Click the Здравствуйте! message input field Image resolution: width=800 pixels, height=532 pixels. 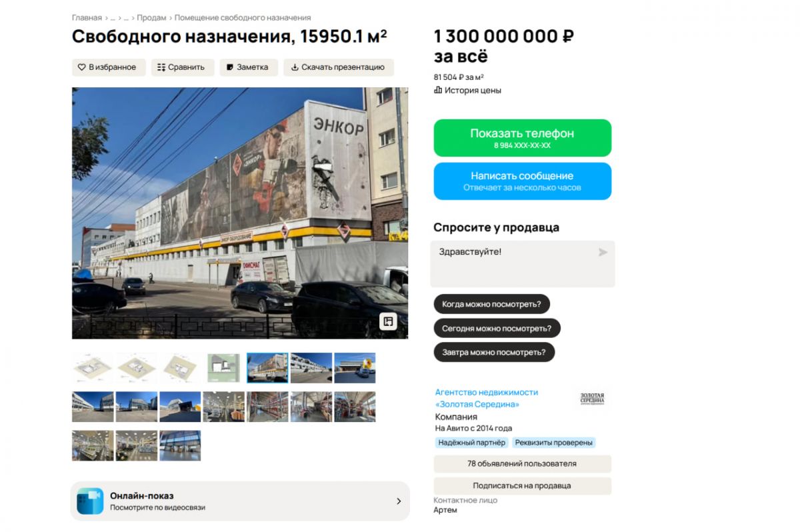522,264
